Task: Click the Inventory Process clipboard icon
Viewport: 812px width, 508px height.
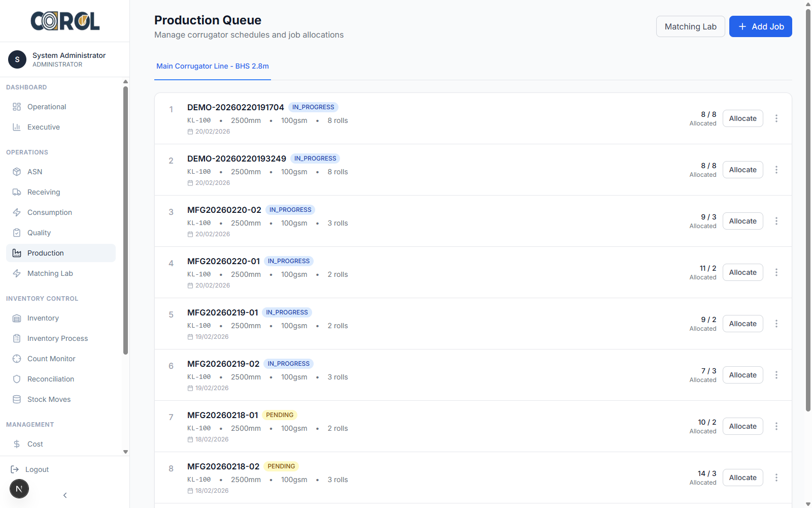Action: coord(17,338)
